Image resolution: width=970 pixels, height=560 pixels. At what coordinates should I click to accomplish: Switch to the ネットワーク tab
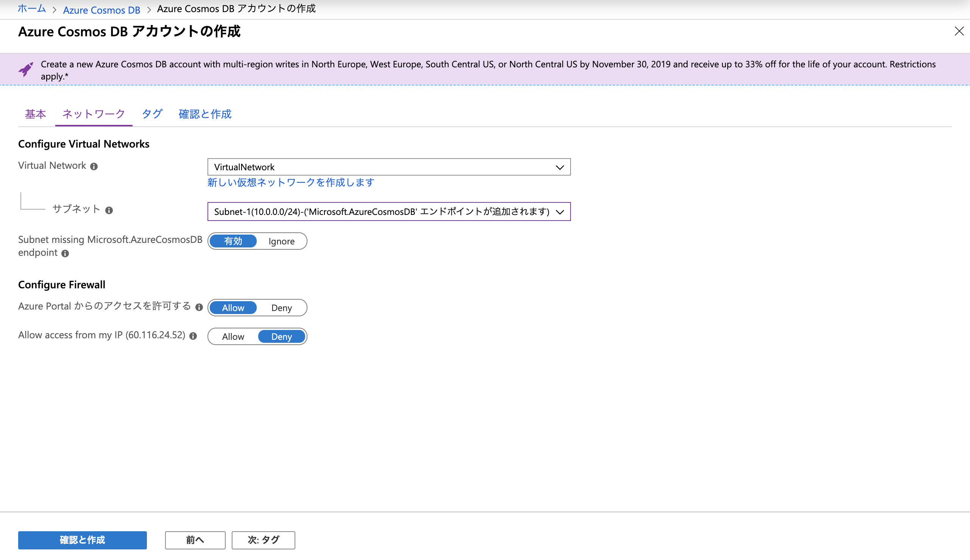coord(94,114)
